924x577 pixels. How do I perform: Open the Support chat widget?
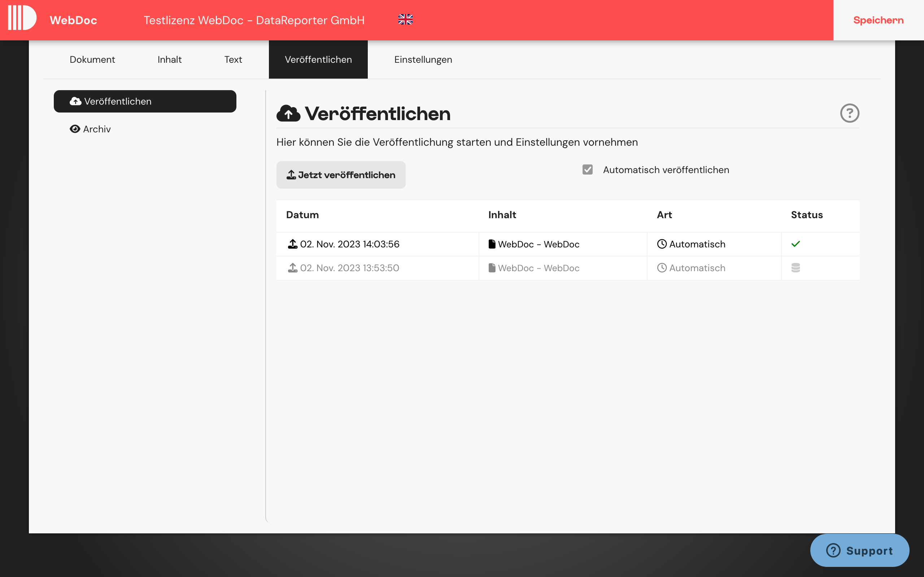point(860,550)
